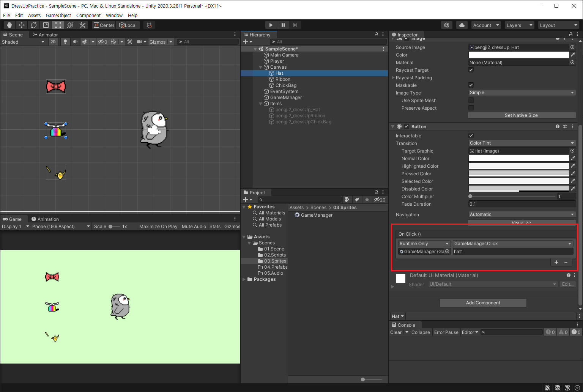583x392 pixels.
Task: Click Add Component button
Action: coord(483,302)
